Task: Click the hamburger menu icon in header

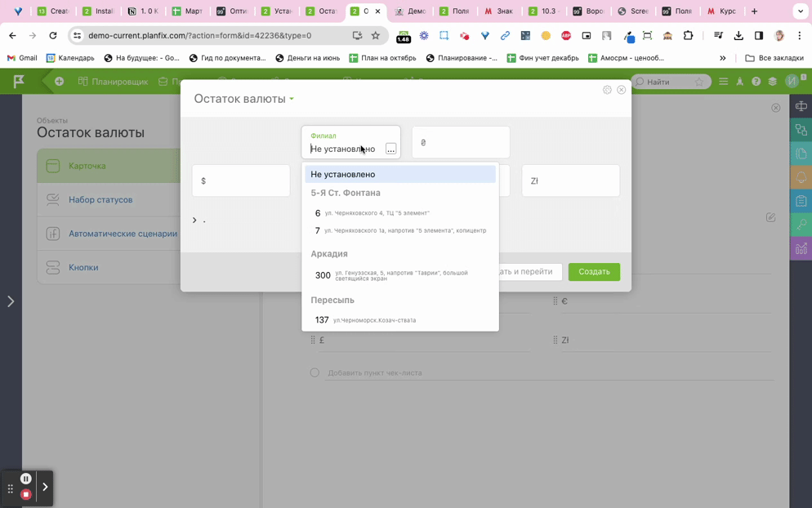Action: 723,82
